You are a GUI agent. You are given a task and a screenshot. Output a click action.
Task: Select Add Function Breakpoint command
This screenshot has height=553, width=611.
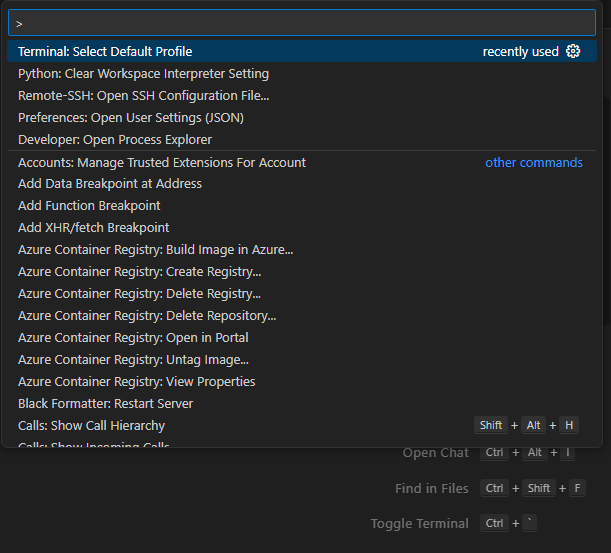302,205
